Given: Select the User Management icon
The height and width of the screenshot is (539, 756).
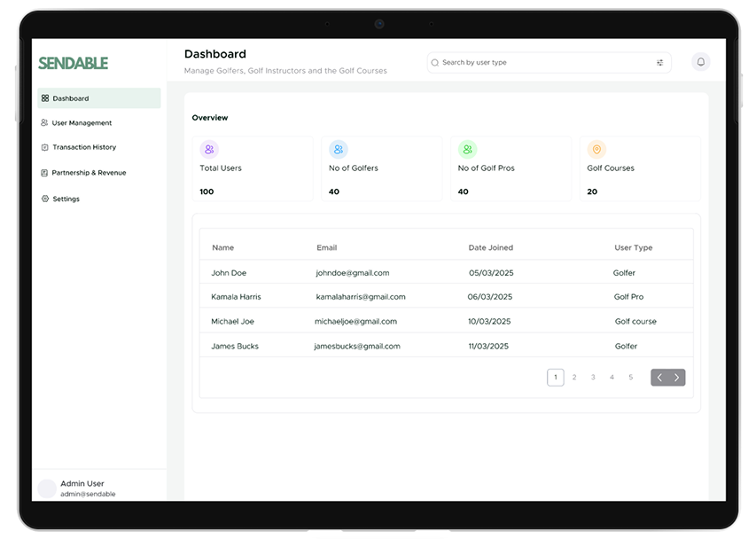Looking at the screenshot, I should pyautogui.click(x=45, y=122).
